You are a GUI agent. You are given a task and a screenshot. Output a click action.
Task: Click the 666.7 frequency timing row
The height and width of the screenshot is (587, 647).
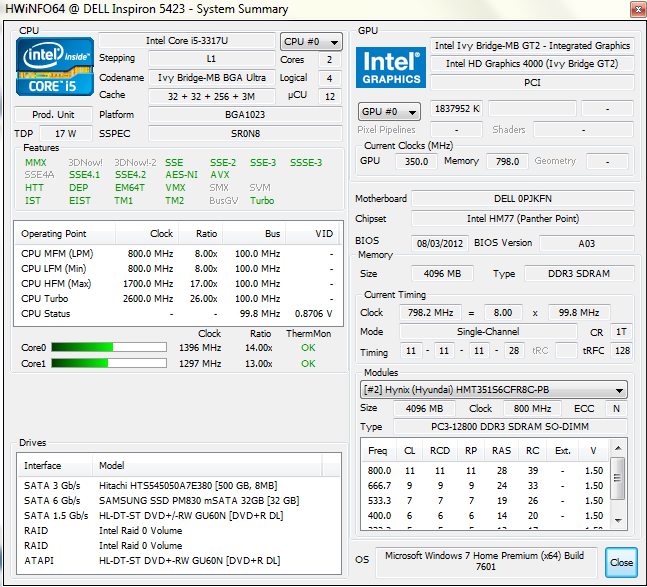point(485,486)
